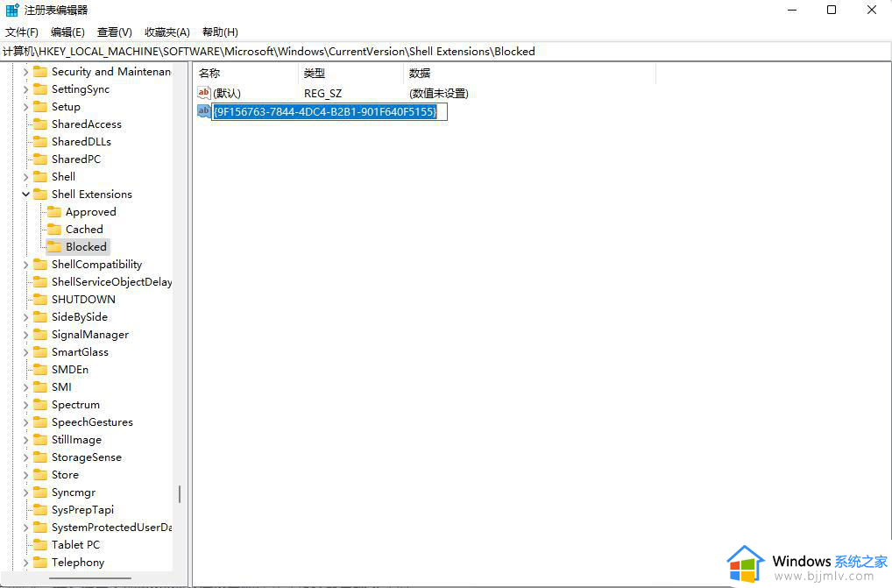Click inside the GUID name edit box
Viewport: 892px width, 588px height.
[329, 111]
